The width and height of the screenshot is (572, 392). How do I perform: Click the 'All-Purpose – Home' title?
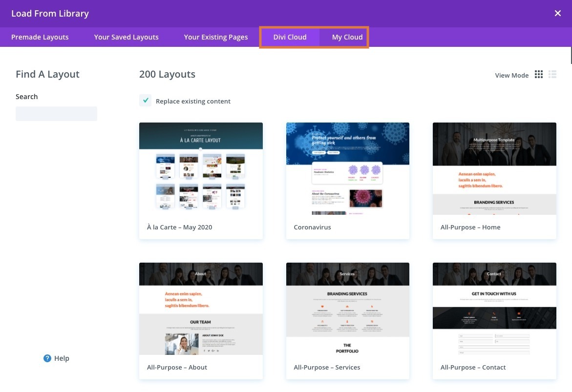[470, 227]
